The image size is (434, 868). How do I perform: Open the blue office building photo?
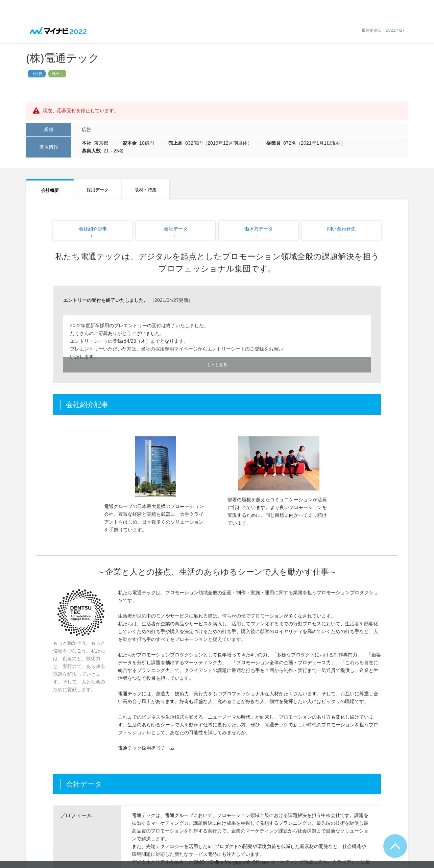coord(155,466)
